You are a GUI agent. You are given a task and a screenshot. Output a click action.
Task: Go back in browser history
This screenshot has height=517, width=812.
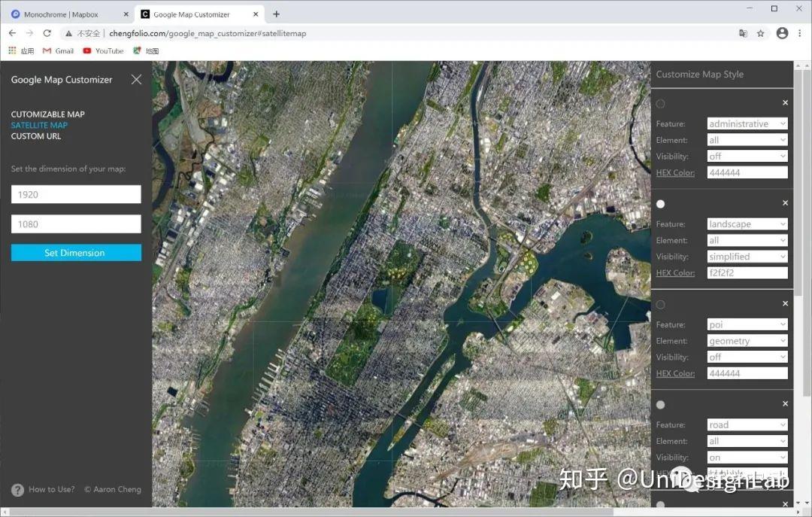tap(13, 33)
